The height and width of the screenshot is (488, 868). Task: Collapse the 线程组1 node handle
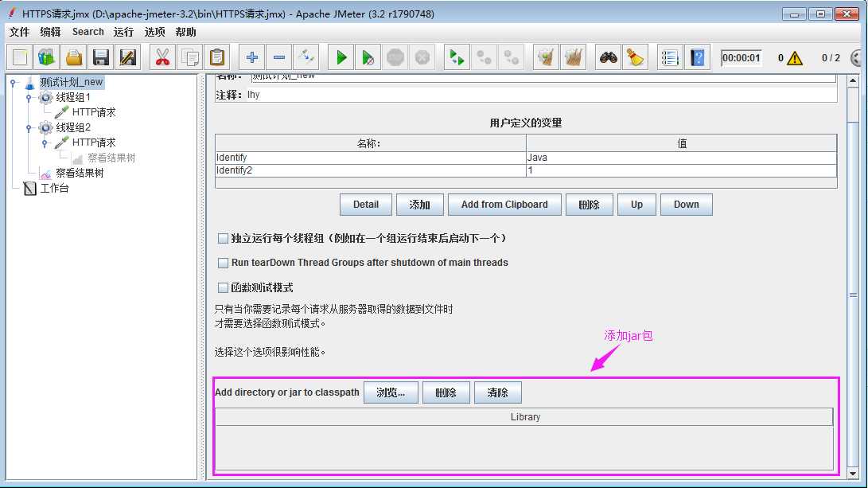(29, 97)
